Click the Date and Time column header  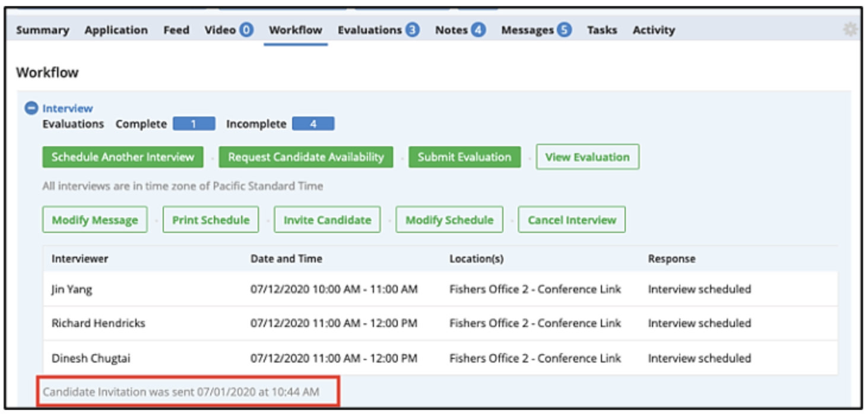[286, 259]
